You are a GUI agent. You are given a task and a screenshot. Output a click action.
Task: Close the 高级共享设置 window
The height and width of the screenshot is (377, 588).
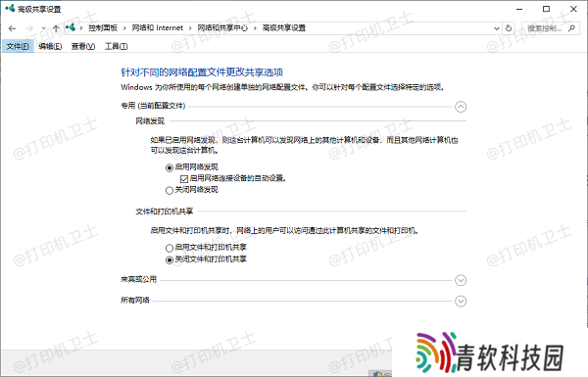(573, 9)
